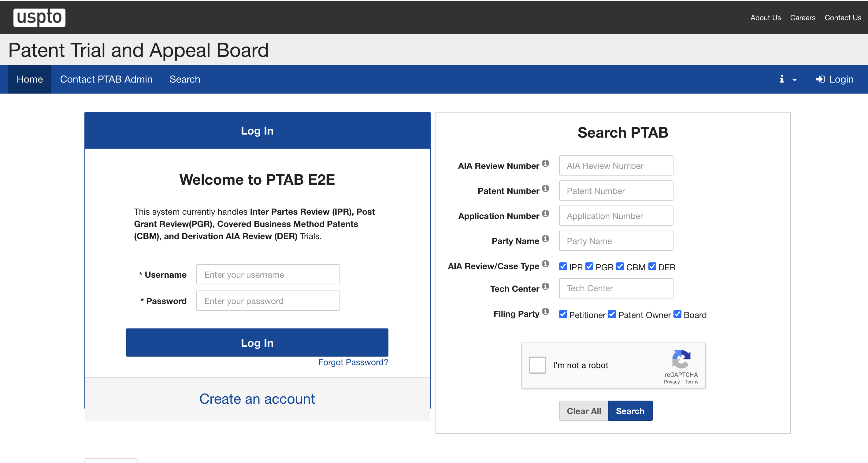
Task: Click the Forgot Password link
Action: 353,362
